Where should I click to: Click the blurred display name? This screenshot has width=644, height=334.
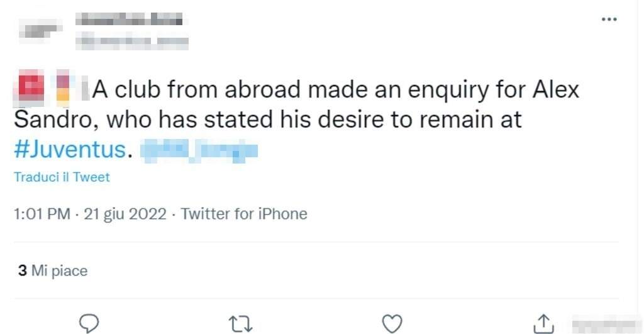(x=129, y=19)
